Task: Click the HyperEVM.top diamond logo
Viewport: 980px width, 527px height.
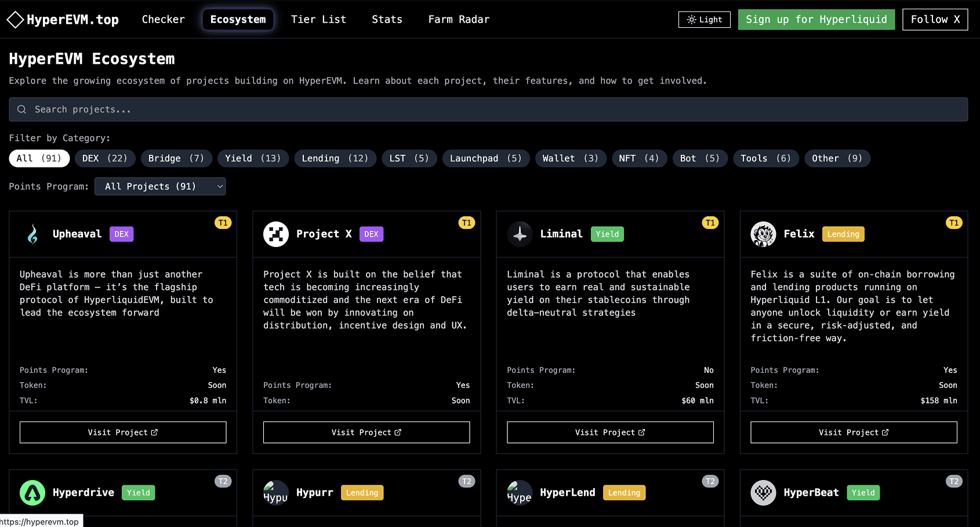Action: (15, 19)
